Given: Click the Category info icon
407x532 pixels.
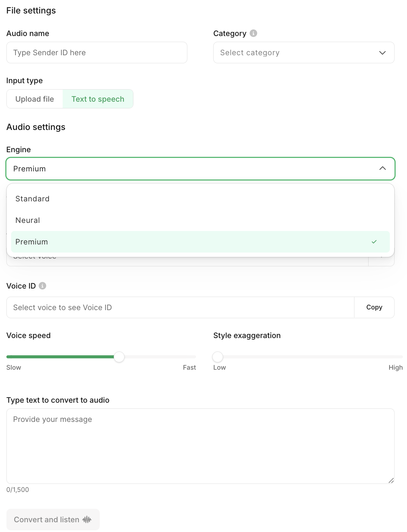Looking at the screenshot, I should pos(253,33).
